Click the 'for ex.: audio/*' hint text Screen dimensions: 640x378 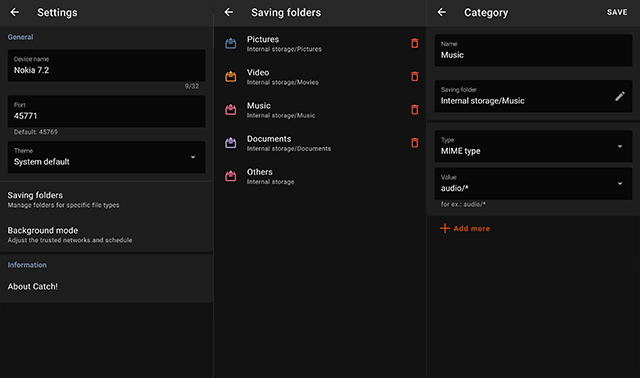click(463, 204)
